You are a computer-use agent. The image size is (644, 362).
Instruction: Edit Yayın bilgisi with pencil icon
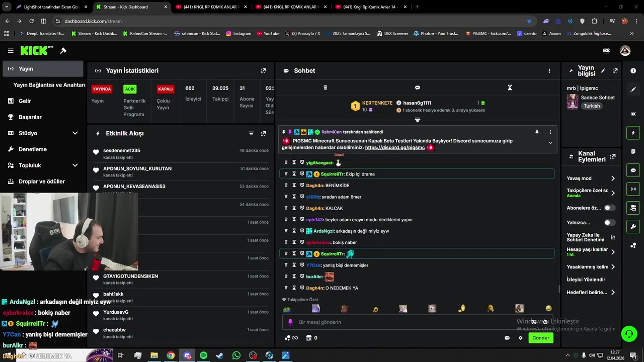tap(603, 71)
